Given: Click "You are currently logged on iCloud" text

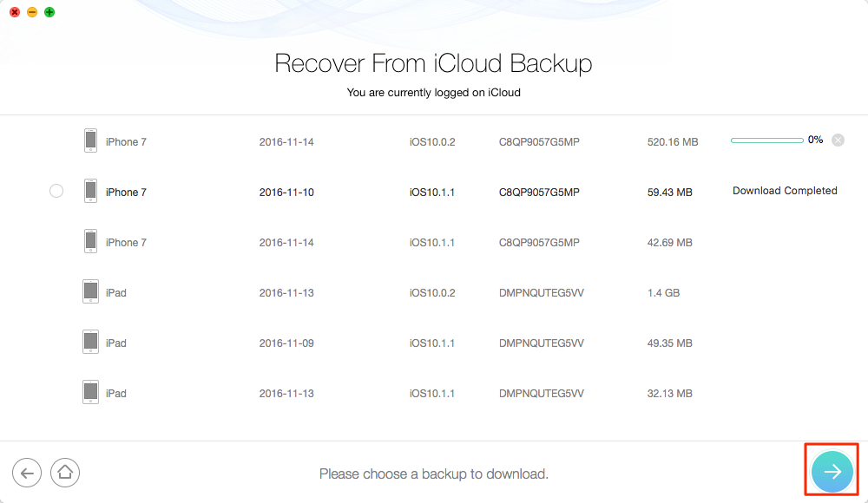Looking at the screenshot, I should click(x=433, y=93).
